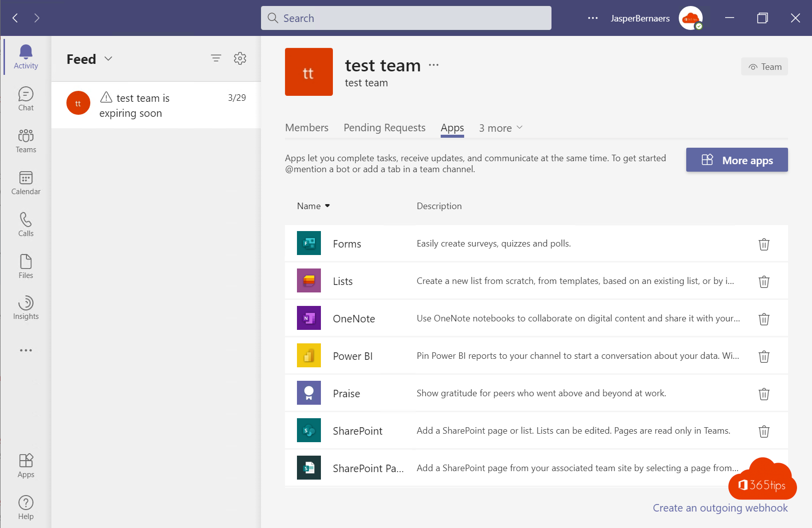
Task: Go back with the back arrow
Action: click(15, 18)
